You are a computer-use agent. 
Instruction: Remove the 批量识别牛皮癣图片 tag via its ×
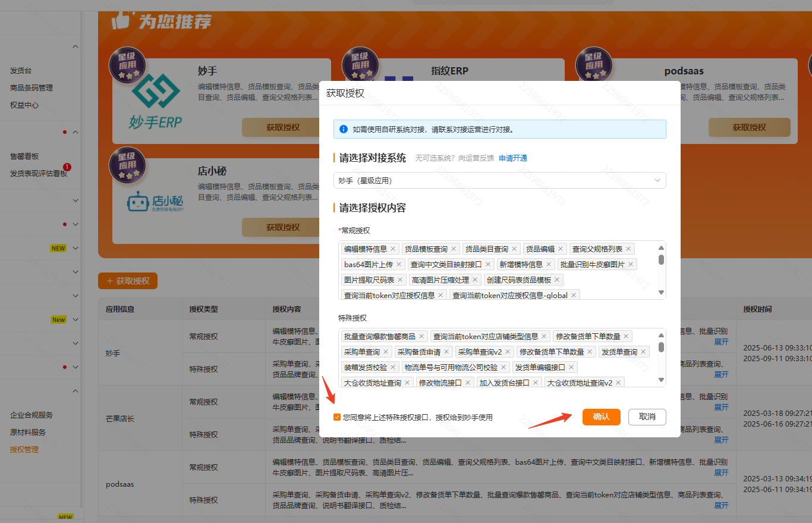(x=631, y=264)
